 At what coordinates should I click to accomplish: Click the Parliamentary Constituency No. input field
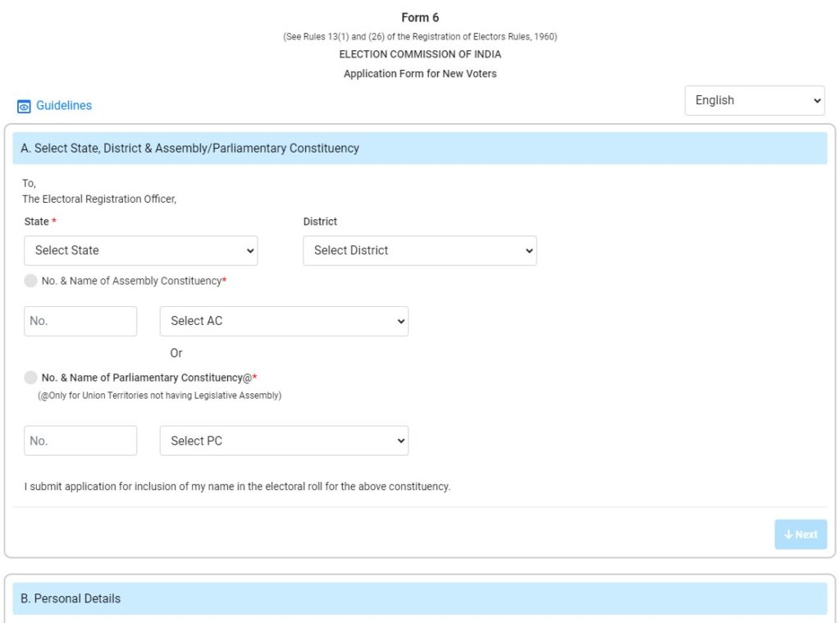coord(80,441)
